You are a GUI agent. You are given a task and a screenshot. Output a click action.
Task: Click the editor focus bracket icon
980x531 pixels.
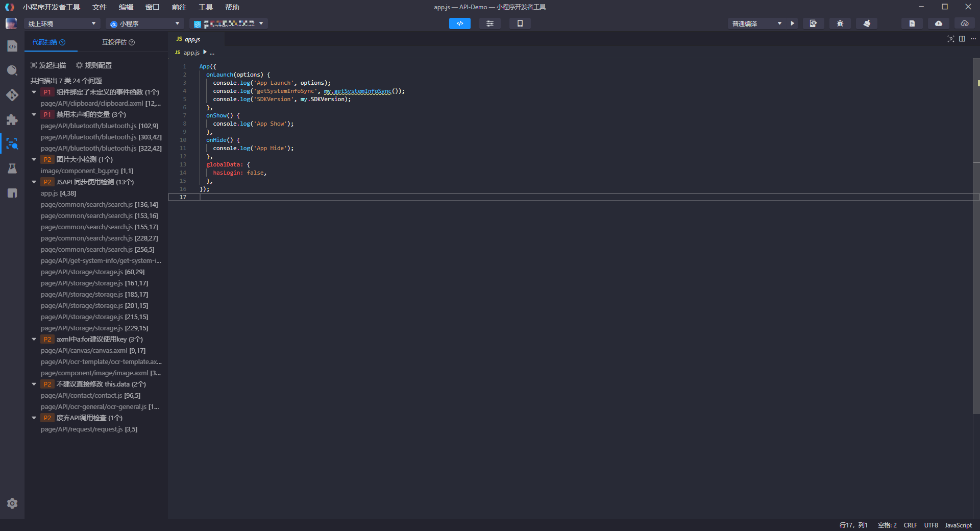[951, 39]
